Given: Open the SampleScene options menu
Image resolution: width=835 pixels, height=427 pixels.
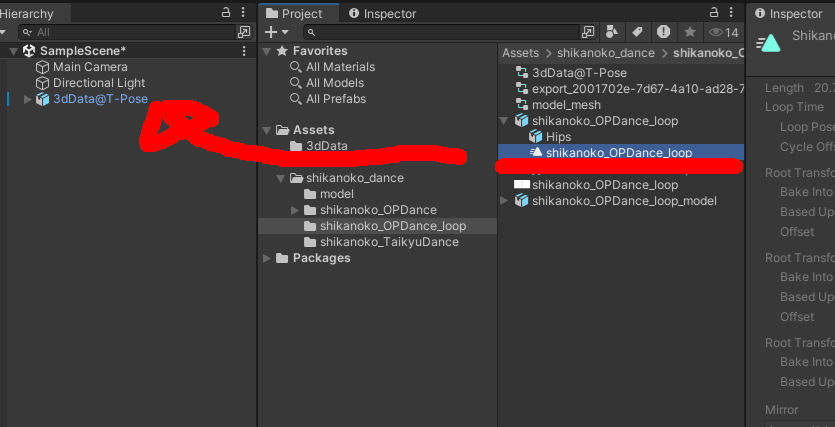Looking at the screenshot, I should (244, 51).
